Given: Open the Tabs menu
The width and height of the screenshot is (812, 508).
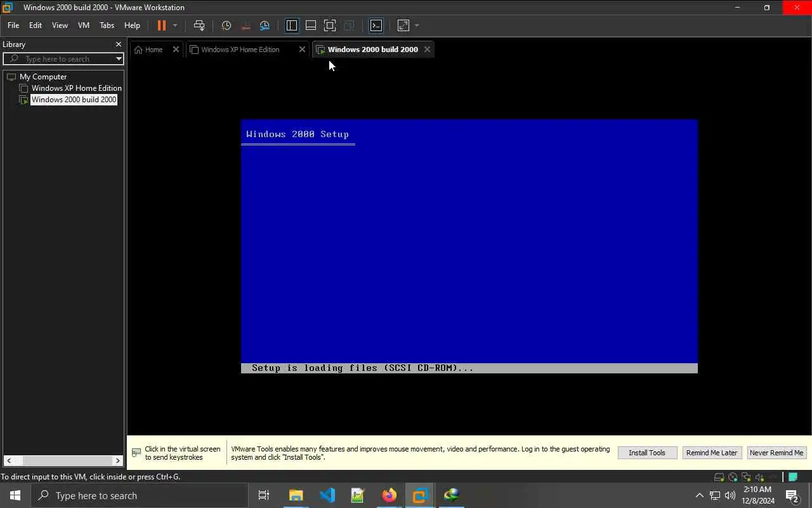Looking at the screenshot, I should (107, 25).
